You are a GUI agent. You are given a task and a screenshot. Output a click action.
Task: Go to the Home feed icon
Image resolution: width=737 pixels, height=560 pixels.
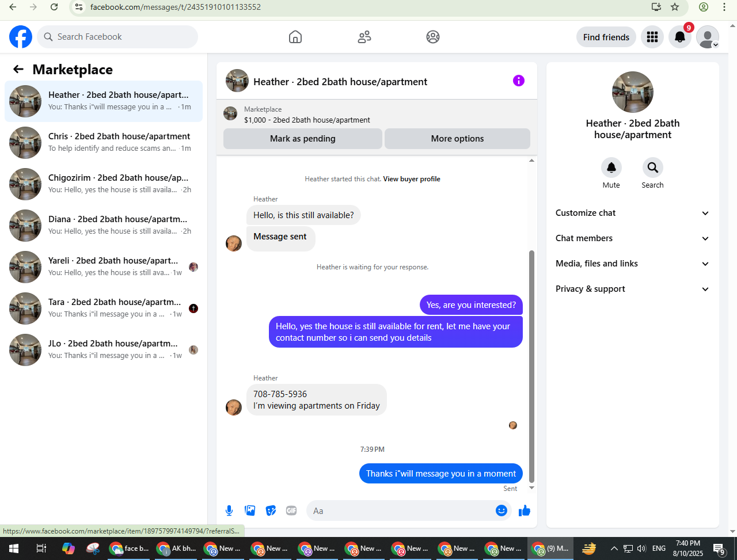pos(295,37)
